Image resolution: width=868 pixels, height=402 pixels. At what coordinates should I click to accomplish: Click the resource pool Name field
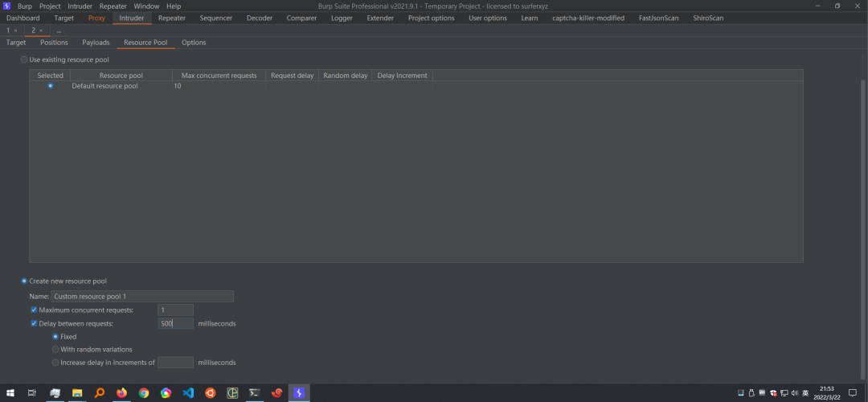142,296
